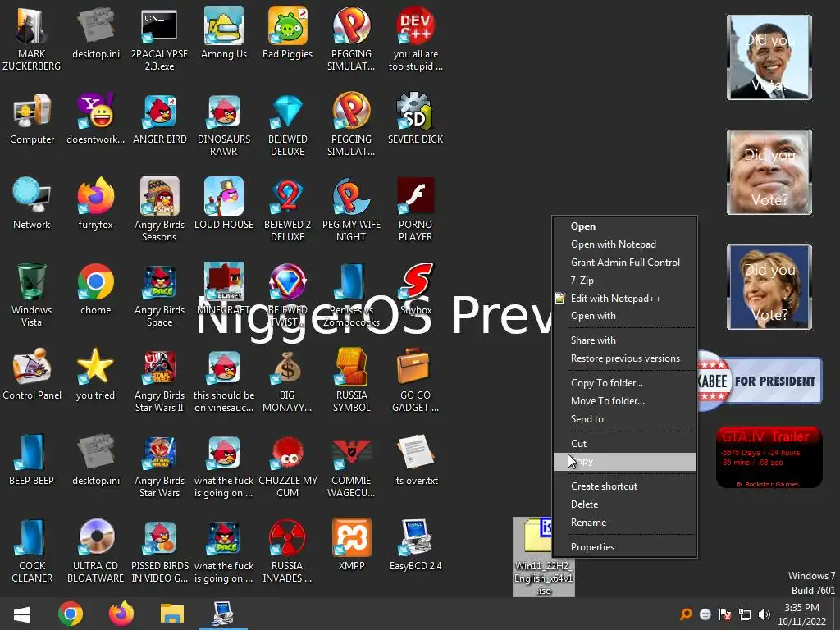Select Grant Admin Full Control menu entry
The width and height of the screenshot is (840, 630).
(x=624, y=262)
